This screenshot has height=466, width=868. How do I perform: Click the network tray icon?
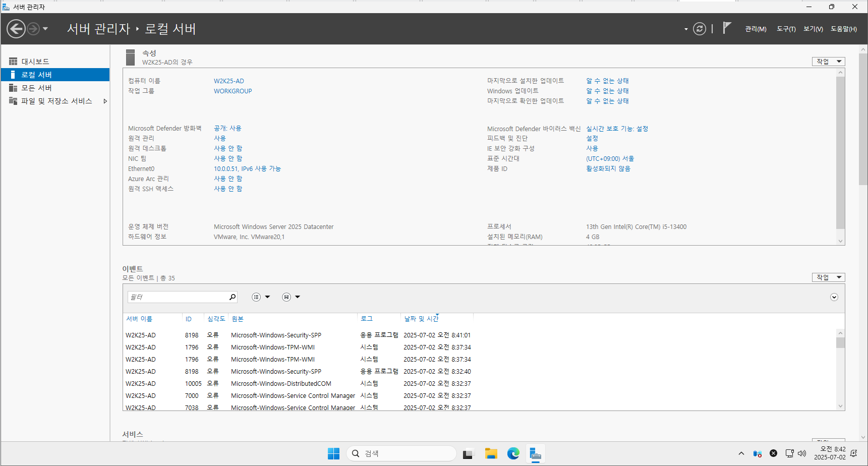pyautogui.click(x=789, y=453)
